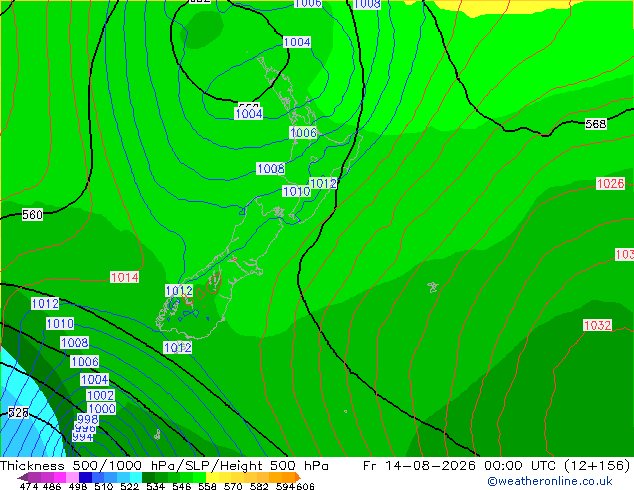The width and height of the screenshot is (634, 490).
Task: Click the legend value 606
Action: point(305,486)
